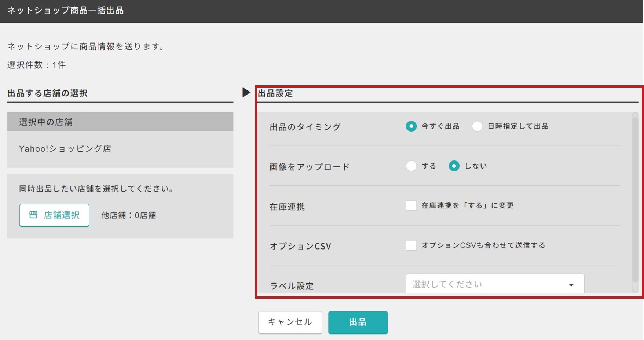Click the 出品のタイミング label
This screenshot has height=340, width=644.
[305, 127]
